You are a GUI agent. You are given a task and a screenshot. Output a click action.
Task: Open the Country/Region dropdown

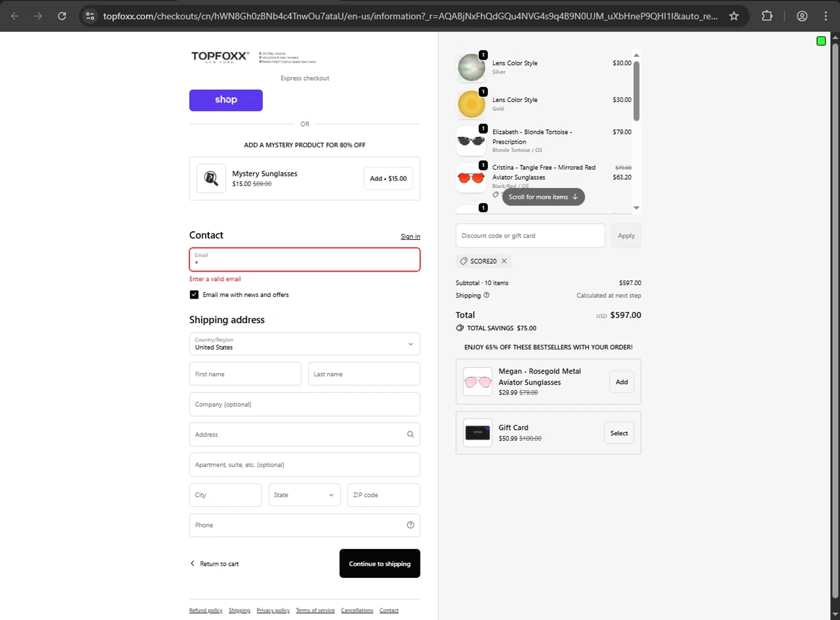pyautogui.click(x=305, y=344)
